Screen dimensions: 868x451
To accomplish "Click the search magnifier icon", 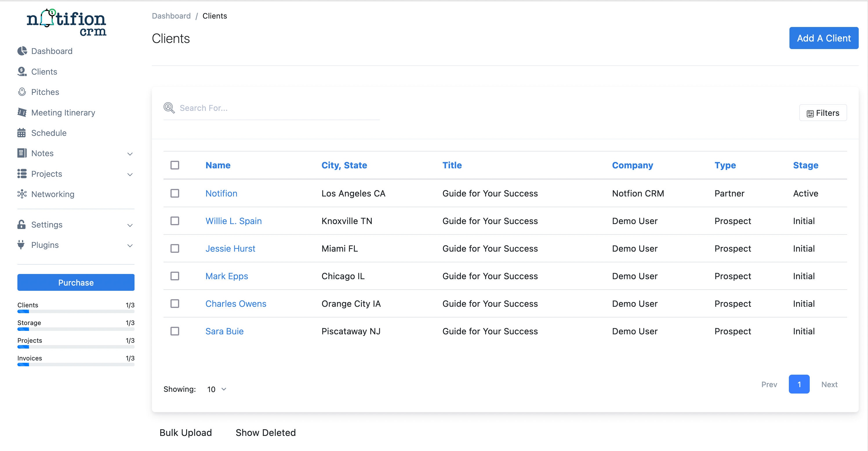I will (169, 108).
